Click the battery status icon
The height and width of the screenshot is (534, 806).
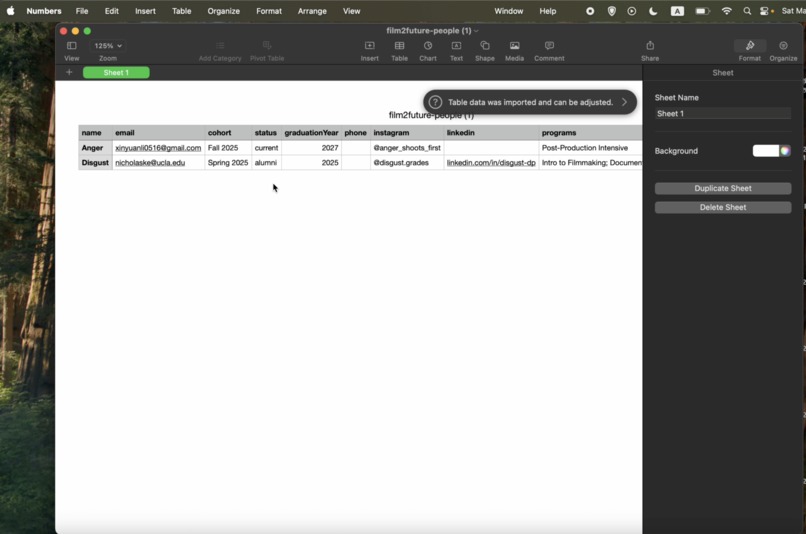click(702, 11)
